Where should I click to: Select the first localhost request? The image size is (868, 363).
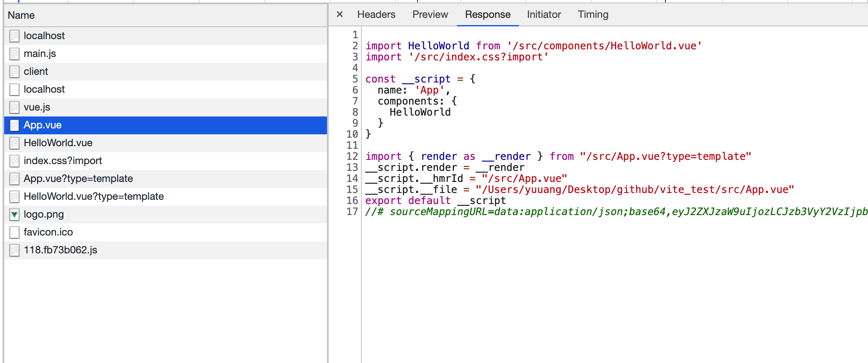[44, 36]
